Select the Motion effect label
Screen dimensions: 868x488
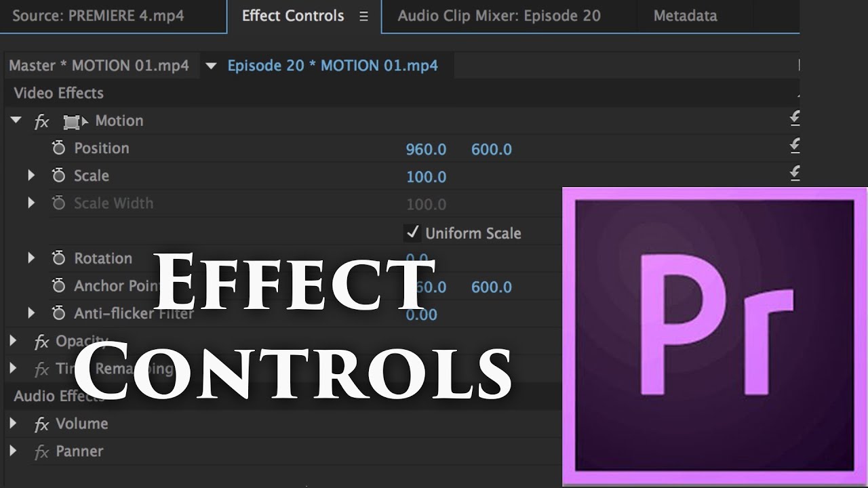pyautogui.click(x=119, y=121)
